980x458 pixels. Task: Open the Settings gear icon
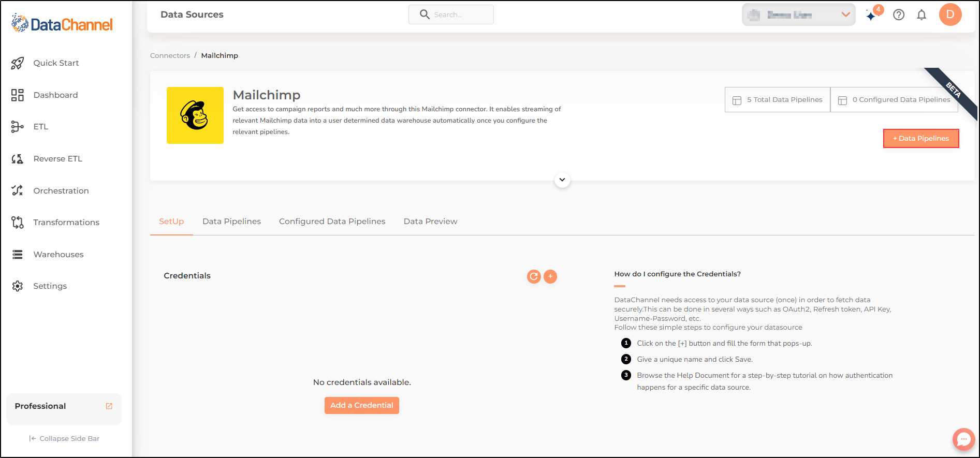(18, 286)
